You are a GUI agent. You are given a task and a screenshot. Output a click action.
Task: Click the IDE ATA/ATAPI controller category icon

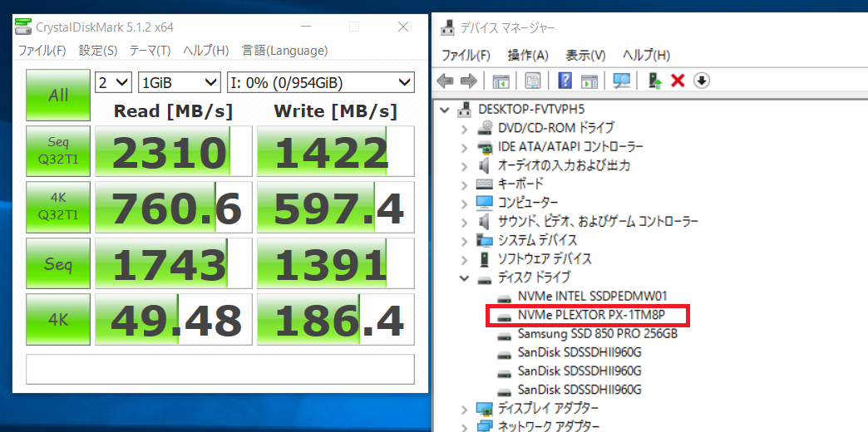[484, 147]
